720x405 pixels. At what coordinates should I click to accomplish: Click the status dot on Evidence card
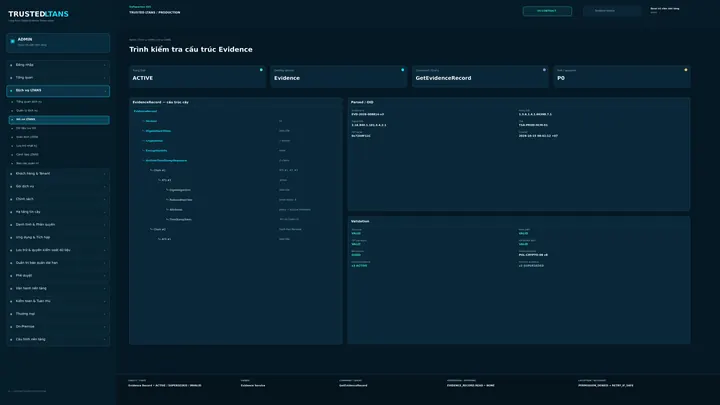point(403,70)
